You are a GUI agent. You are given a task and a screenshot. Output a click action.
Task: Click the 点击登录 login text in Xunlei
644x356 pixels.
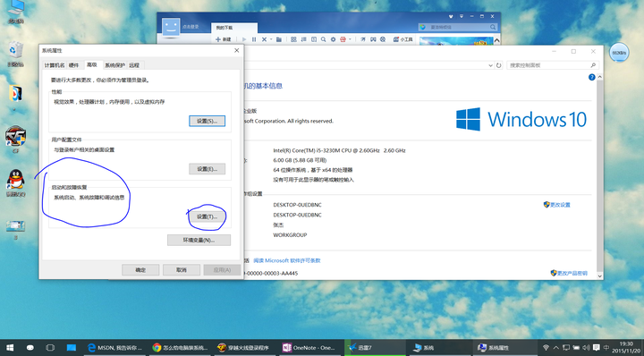click(x=191, y=27)
